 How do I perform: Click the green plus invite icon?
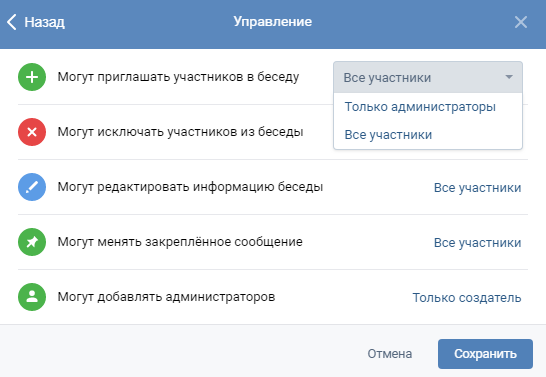[32, 77]
